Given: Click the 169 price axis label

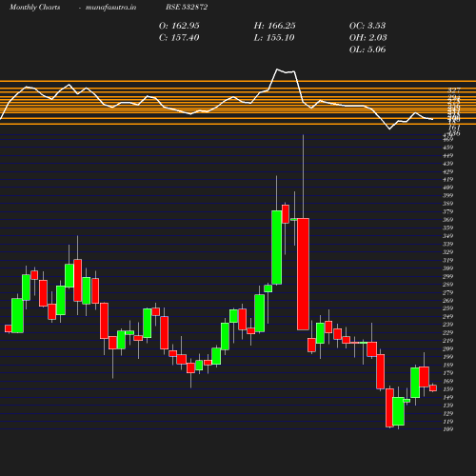Looking at the screenshot, I should click(x=447, y=382).
